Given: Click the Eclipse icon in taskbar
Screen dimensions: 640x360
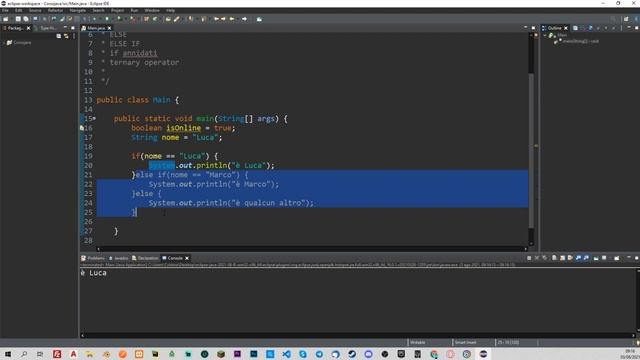Looking at the screenshot, I should click(x=483, y=354).
